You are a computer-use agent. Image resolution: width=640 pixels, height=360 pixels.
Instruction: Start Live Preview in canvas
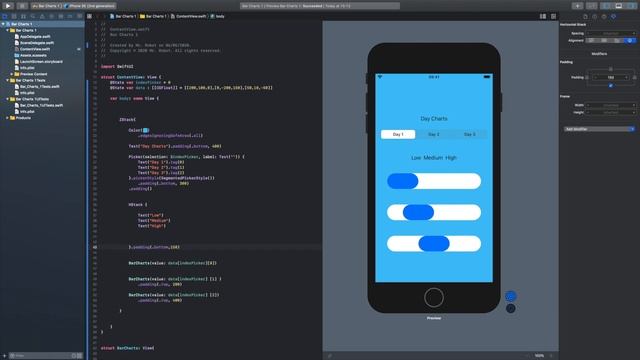coord(510,296)
